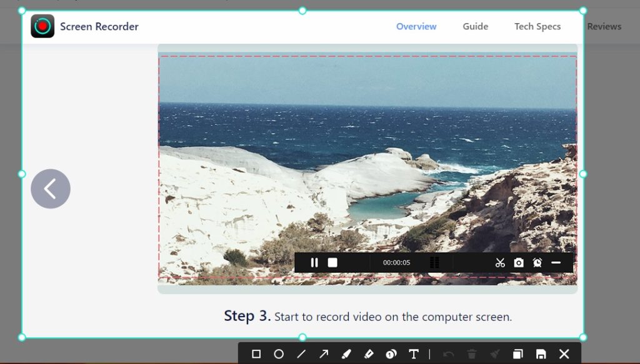Image resolution: width=640 pixels, height=364 pixels.
Task: Select the ellipse drawing tool
Action: (x=279, y=353)
